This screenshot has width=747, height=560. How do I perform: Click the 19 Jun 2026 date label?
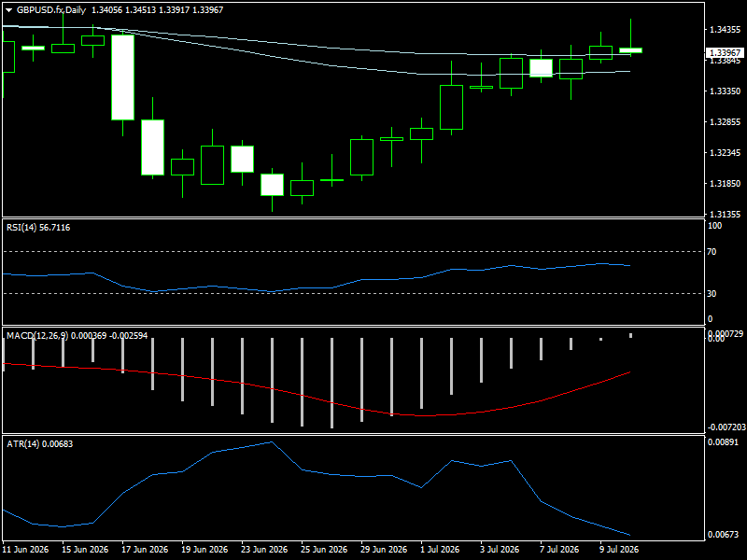point(204,550)
